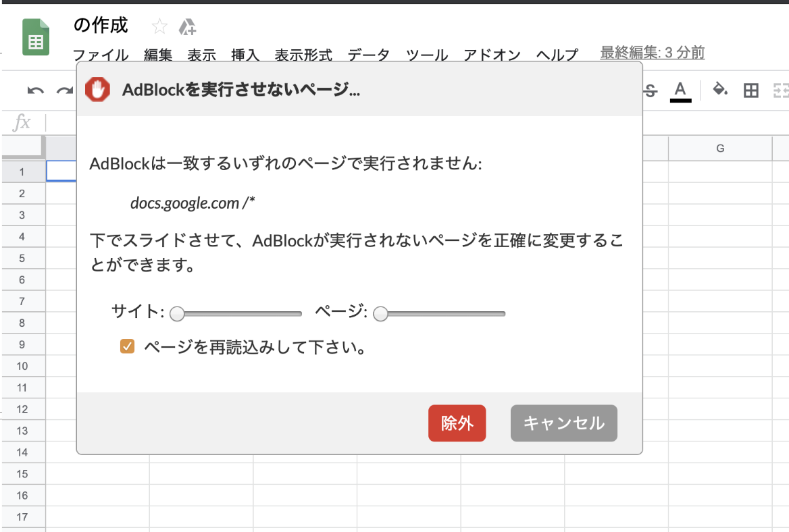Uncheck the reload page checkbox
789x532 pixels.
[127, 346]
